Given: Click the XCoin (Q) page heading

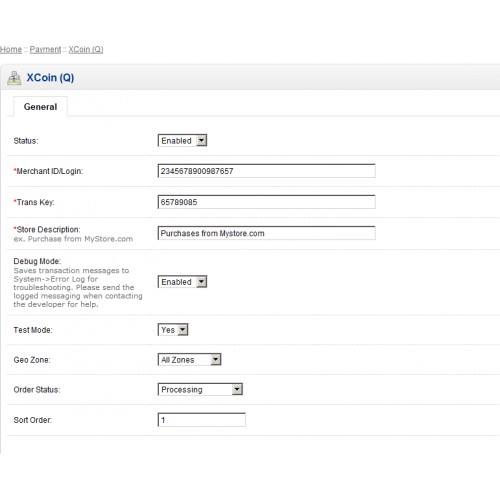Looking at the screenshot, I should pyautogui.click(x=50, y=78).
